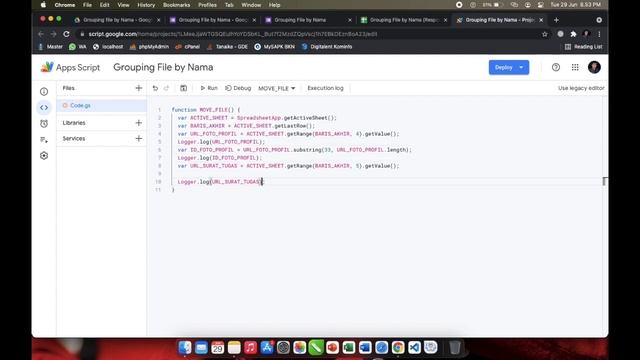Screen dimensions: 640x360
Task: Open the Reading List
Action: (583, 47)
